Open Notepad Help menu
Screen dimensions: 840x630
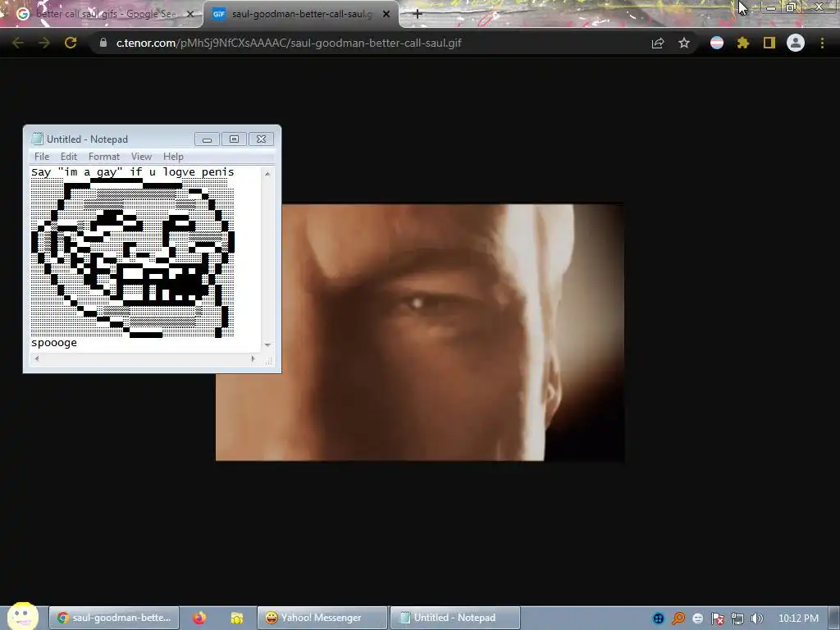point(173,157)
